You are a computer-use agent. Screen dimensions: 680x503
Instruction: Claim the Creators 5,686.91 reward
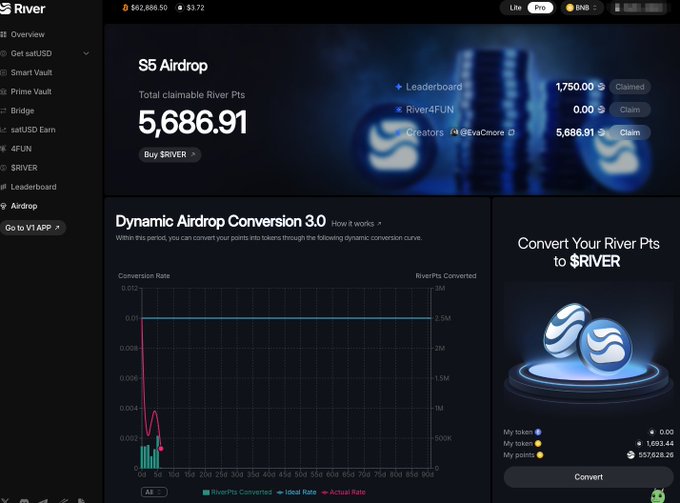pyautogui.click(x=630, y=132)
